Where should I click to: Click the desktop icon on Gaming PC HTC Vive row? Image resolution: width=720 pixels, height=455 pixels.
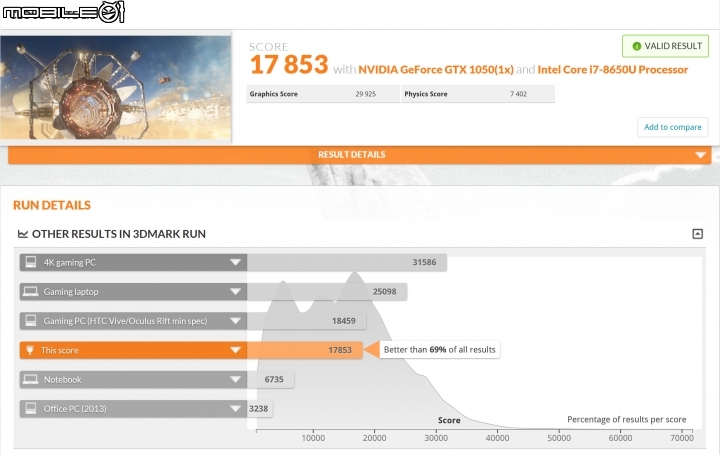(x=31, y=320)
